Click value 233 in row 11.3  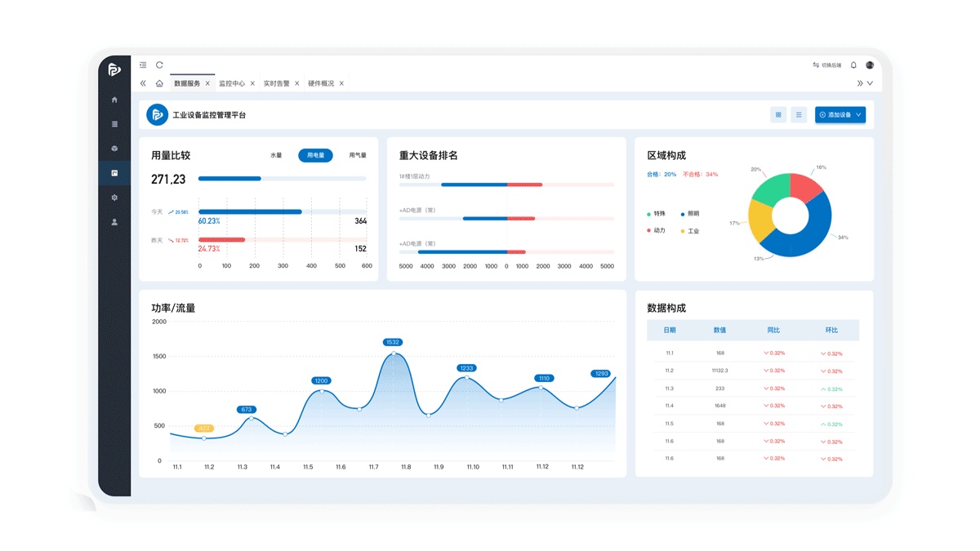719,389
